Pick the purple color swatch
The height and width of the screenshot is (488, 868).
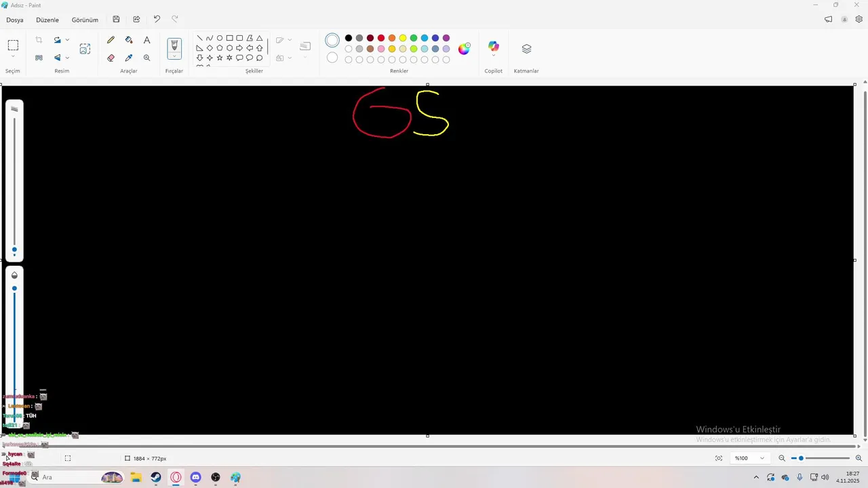446,38
